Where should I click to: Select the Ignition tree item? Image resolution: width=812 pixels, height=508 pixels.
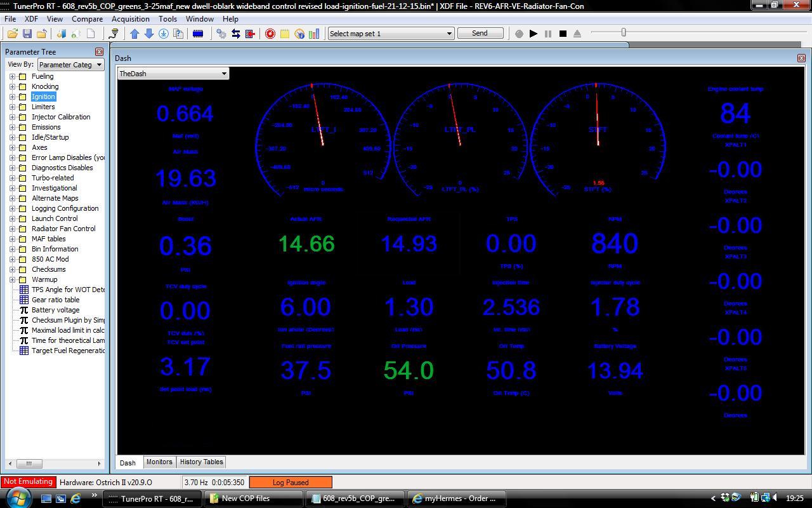pos(43,97)
